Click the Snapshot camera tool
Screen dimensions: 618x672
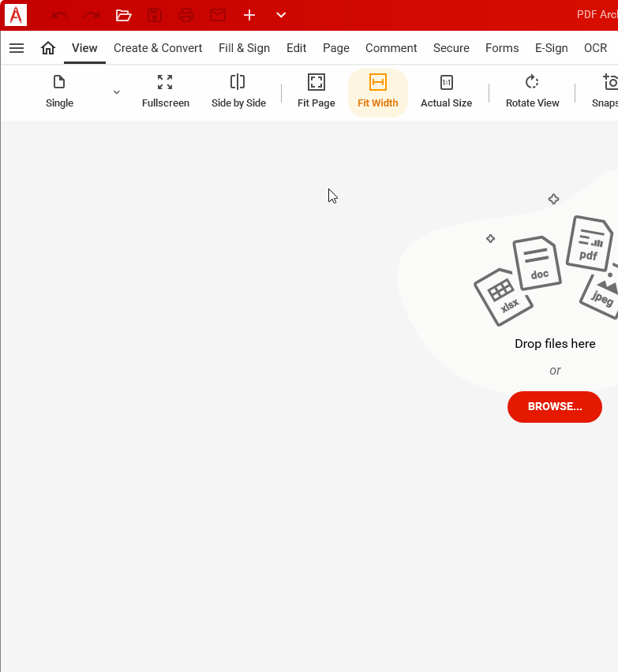[x=605, y=91]
